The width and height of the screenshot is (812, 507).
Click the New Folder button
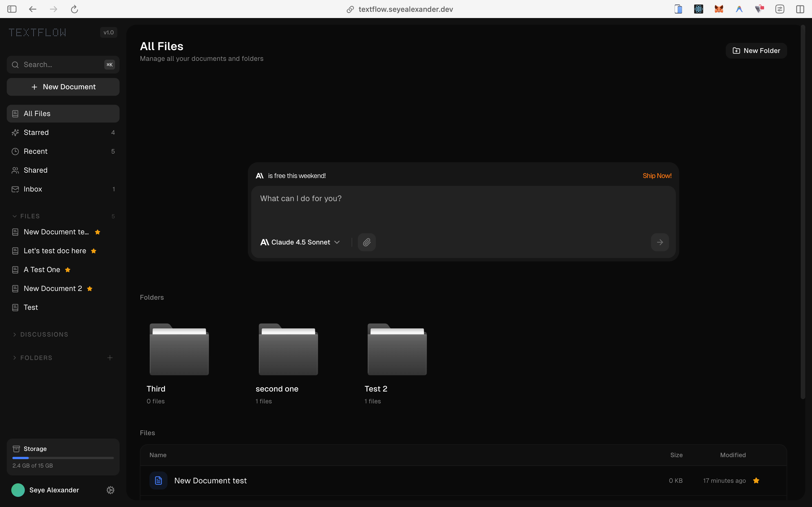click(x=756, y=50)
